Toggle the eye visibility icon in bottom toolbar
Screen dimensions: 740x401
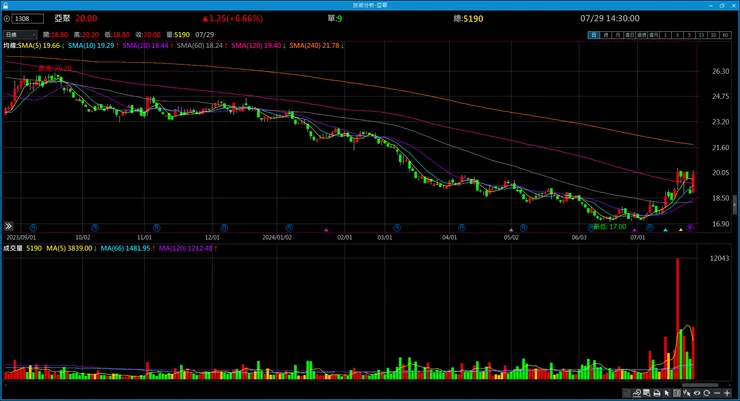697,393
